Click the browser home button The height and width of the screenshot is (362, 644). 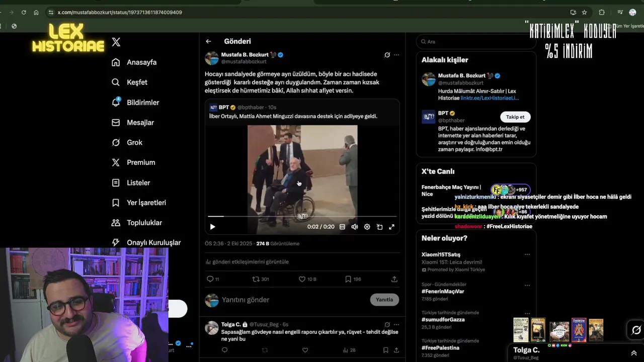pyautogui.click(x=36, y=12)
